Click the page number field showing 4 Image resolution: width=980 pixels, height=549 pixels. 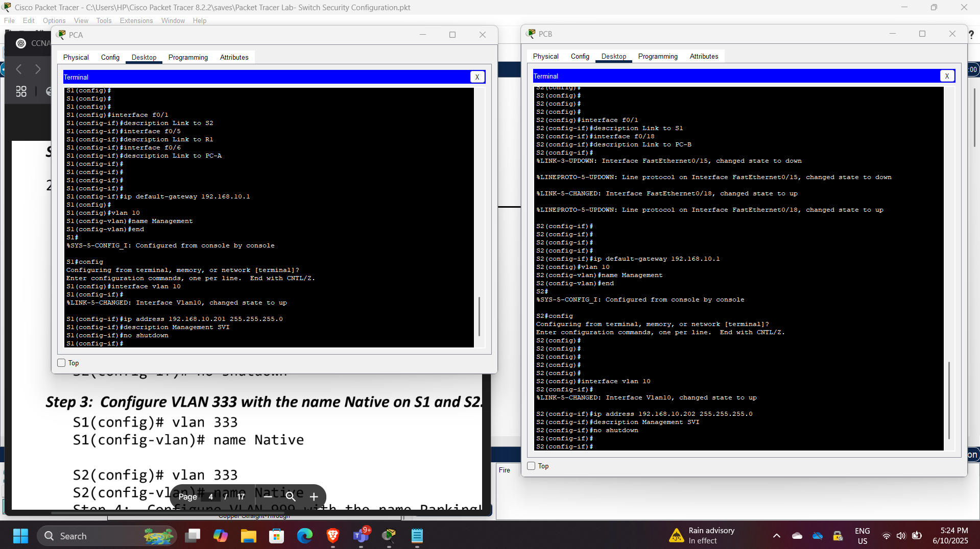click(210, 496)
